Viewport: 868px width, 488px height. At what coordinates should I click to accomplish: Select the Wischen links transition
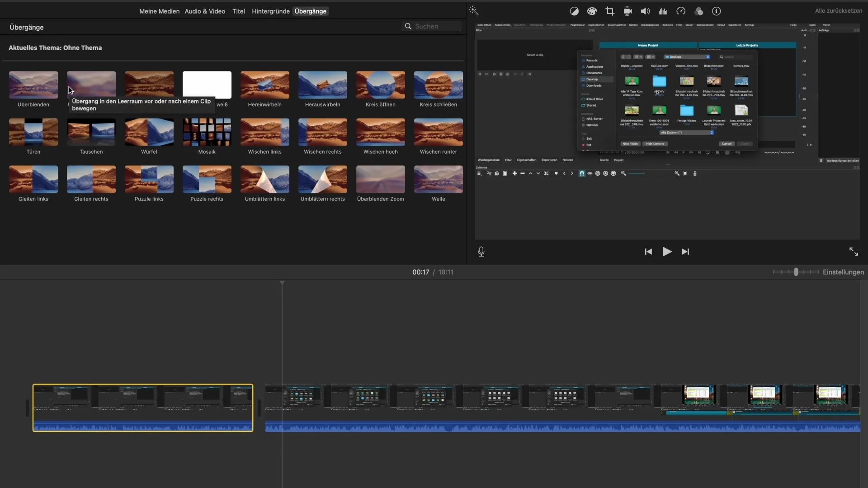pyautogui.click(x=265, y=132)
